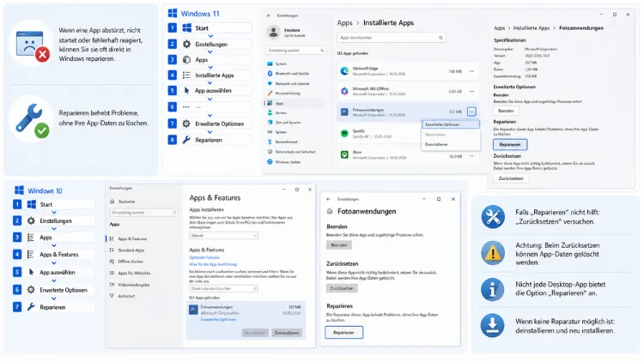Image resolution: width=644 pixels, height=362 pixels.
Task: Select Videowiedergabe in Windows 10 sidebar
Action: [x=130, y=285]
